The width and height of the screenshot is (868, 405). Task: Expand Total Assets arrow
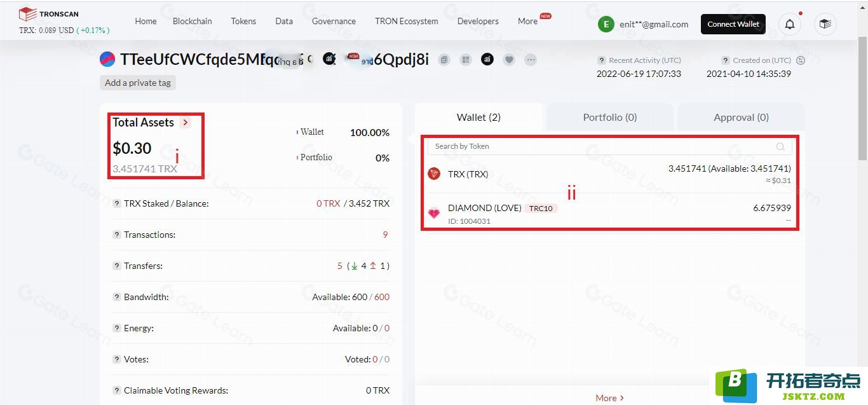tap(185, 123)
